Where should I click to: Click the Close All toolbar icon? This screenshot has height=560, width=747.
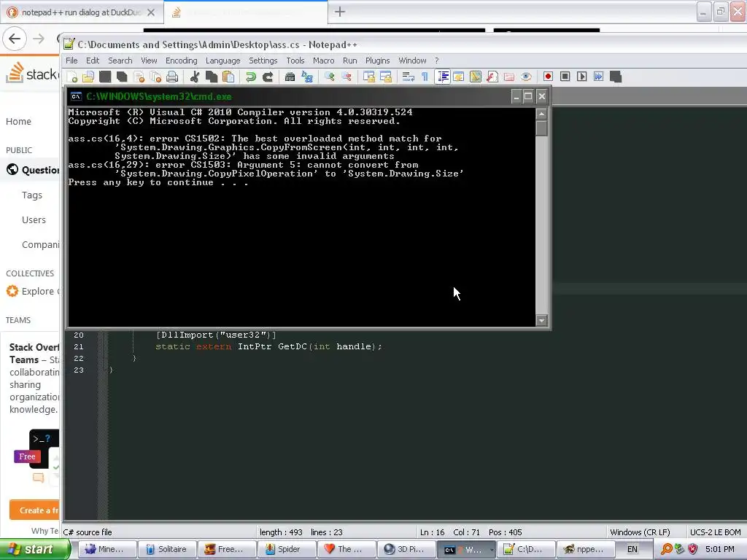click(155, 77)
